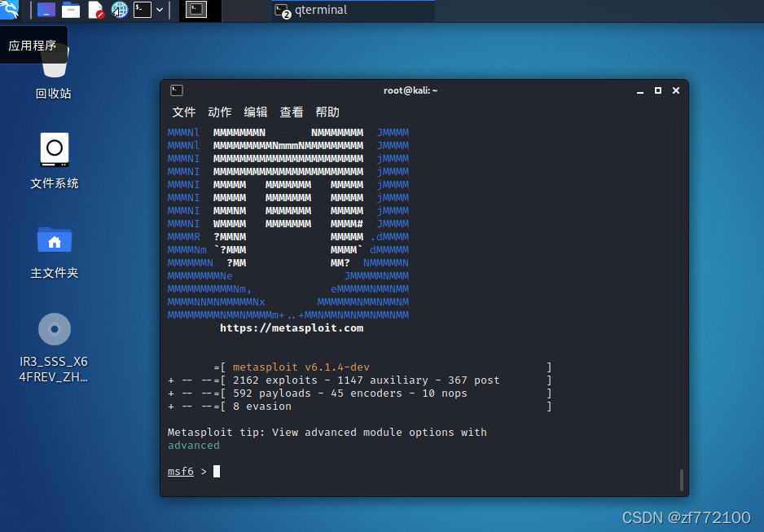Click the root@kali:~ window title
The height and width of the screenshot is (532, 764).
[x=411, y=90]
